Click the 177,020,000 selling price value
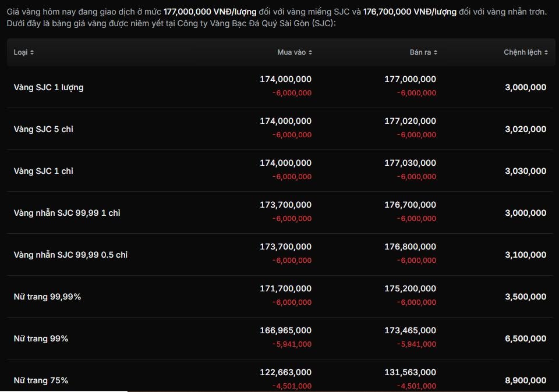Screen dimensions: 559x392 coord(410,121)
